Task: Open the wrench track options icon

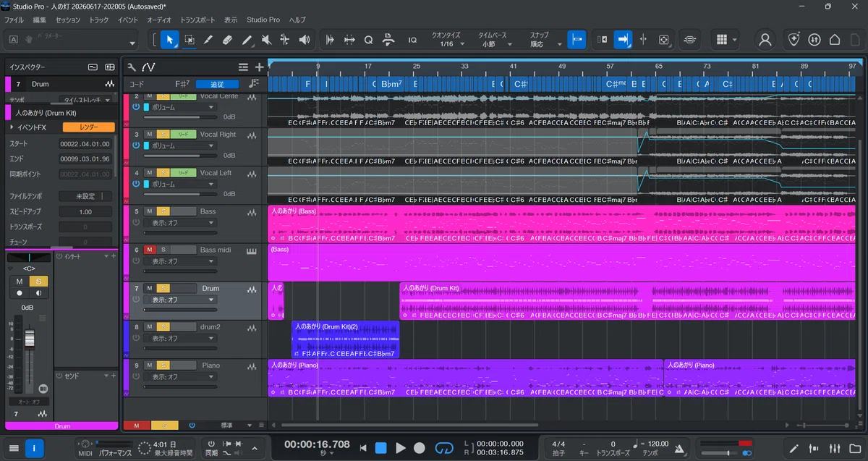Action: coord(132,67)
